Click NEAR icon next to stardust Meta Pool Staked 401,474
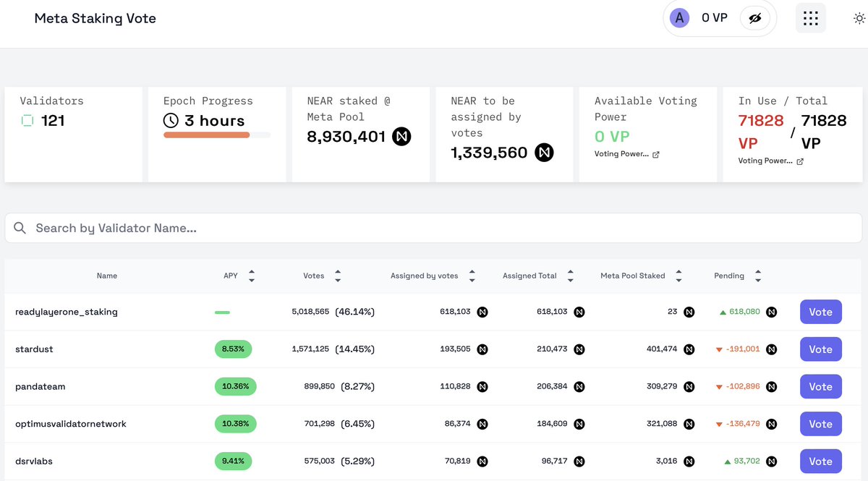The width and height of the screenshot is (868, 481). click(689, 349)
